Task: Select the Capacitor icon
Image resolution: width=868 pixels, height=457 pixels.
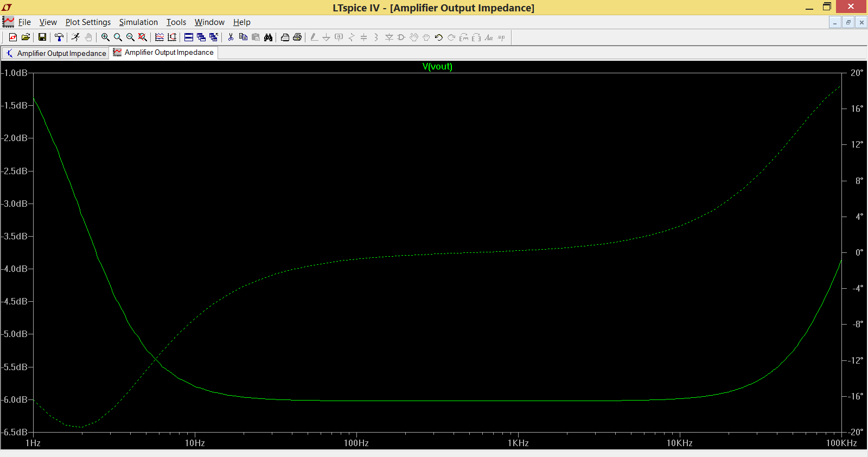Action: point(364,37)
